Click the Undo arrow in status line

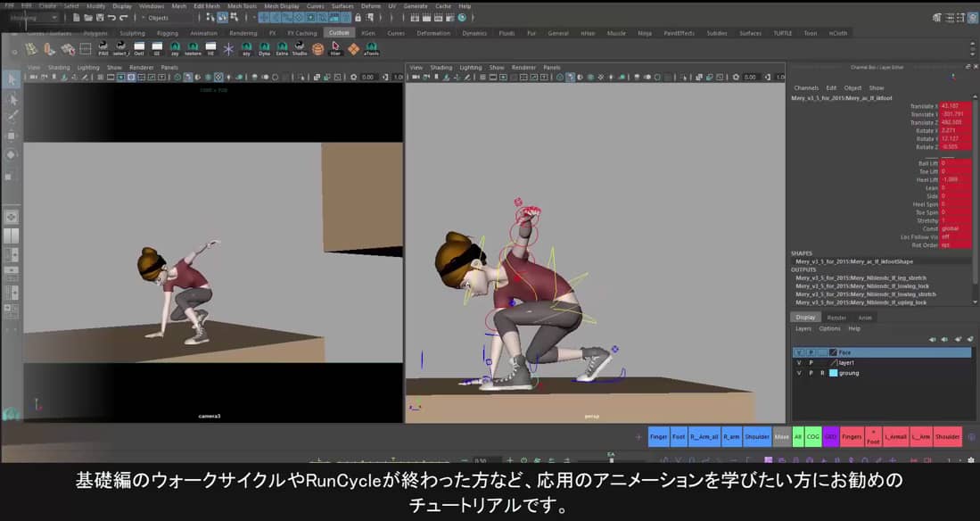111,18
